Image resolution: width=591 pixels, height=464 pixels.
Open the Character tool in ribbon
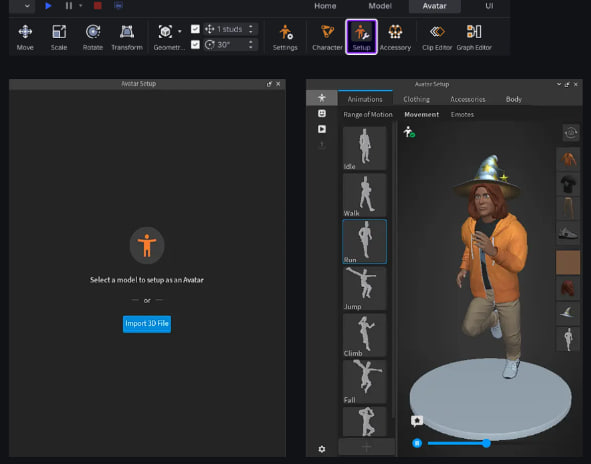click(327, 37)
